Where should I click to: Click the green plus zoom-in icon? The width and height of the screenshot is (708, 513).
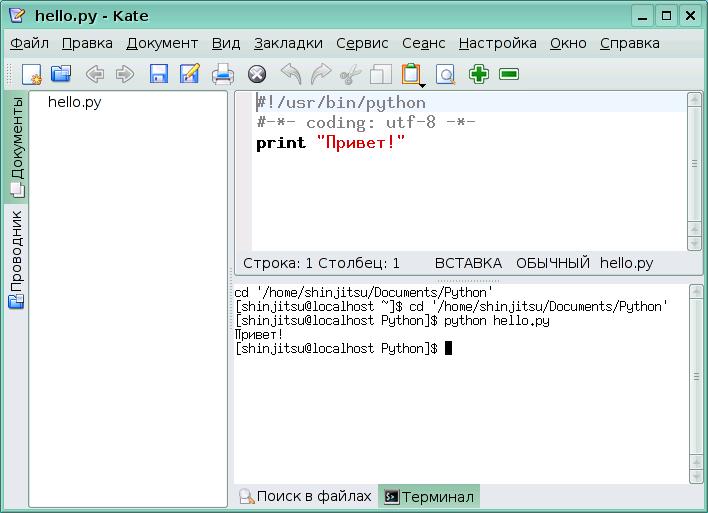(479, 74)
